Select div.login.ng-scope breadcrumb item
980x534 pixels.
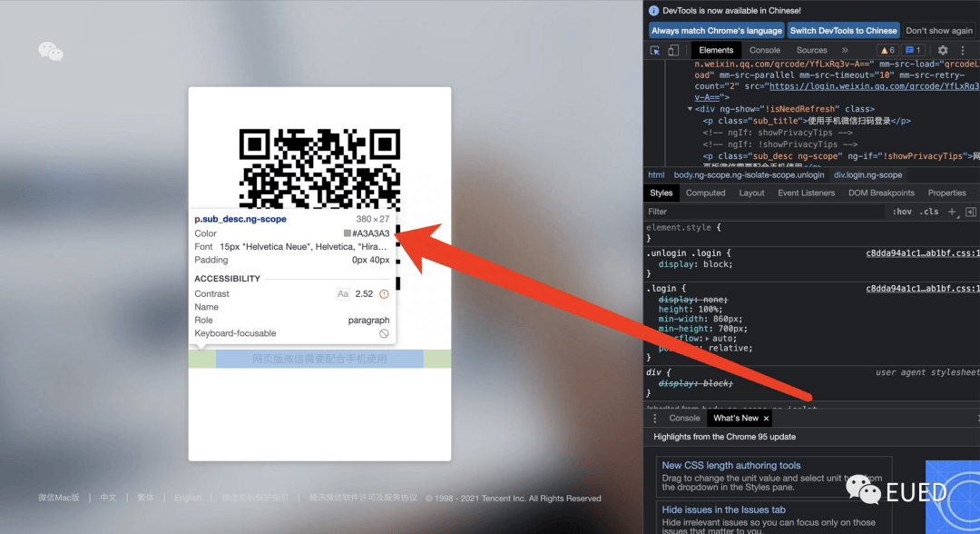(x=867, y=175)
